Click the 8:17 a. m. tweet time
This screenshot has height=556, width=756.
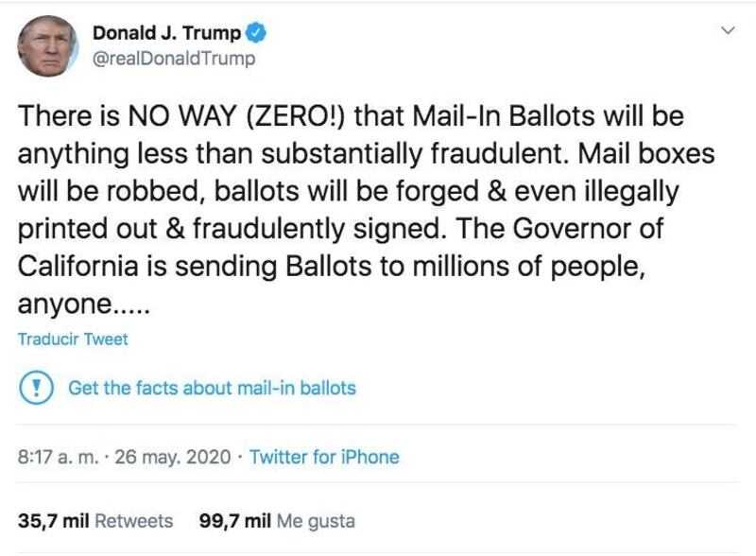tap(59, 458)
